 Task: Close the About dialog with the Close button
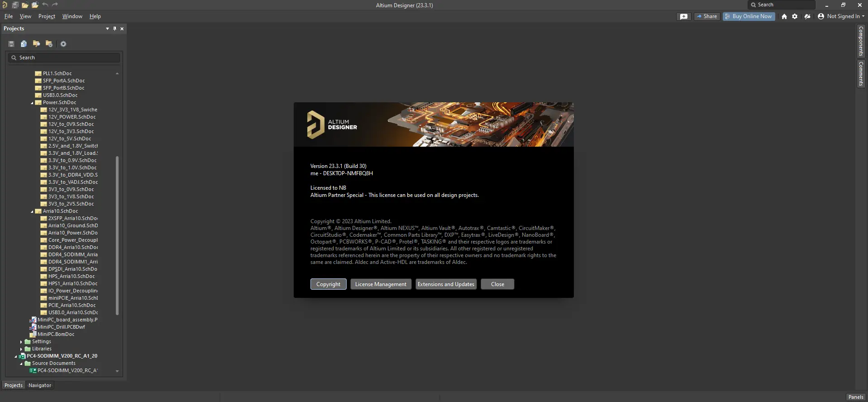coord(497,284)
